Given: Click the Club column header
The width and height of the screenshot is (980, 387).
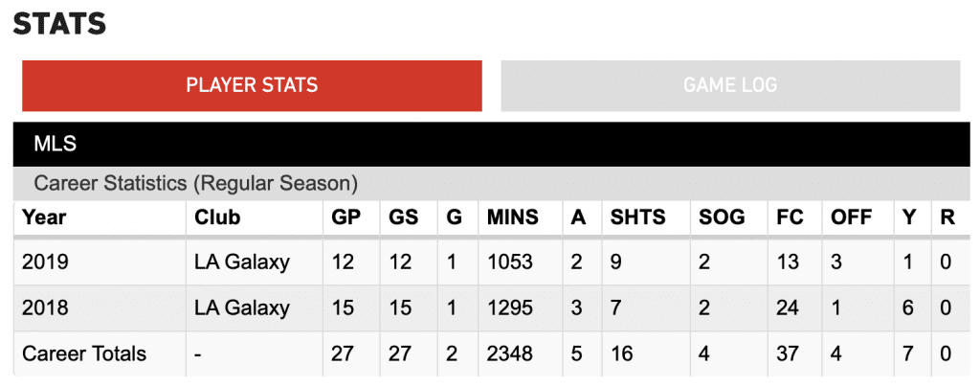Looking at the screenshot, I should [217, 217].
